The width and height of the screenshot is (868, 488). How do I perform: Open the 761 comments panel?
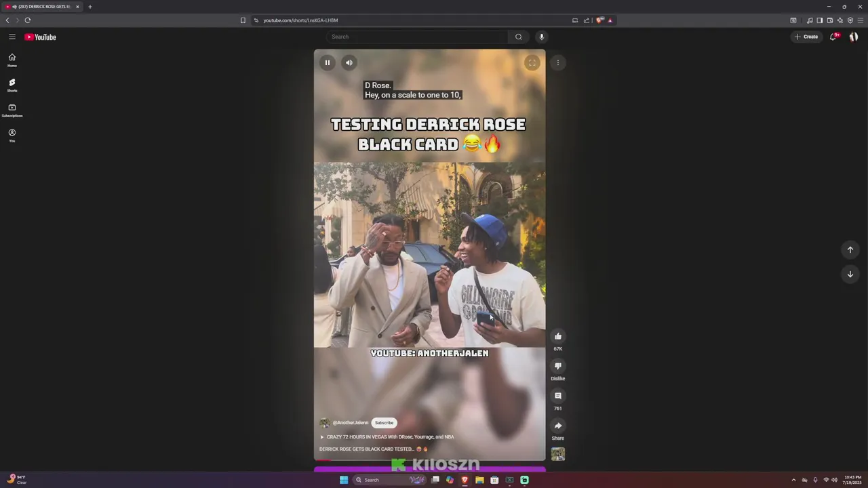(558, 396)
